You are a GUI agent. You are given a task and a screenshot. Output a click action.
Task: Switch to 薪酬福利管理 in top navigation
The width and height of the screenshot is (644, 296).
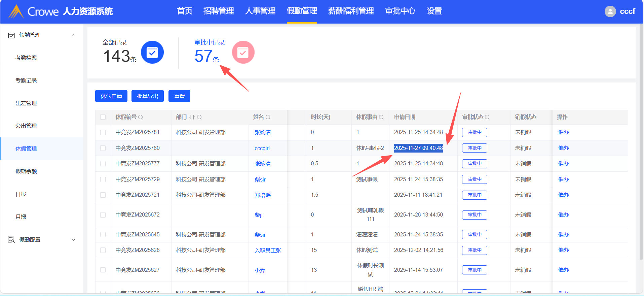pyautogui.click(x=351, y=11)
